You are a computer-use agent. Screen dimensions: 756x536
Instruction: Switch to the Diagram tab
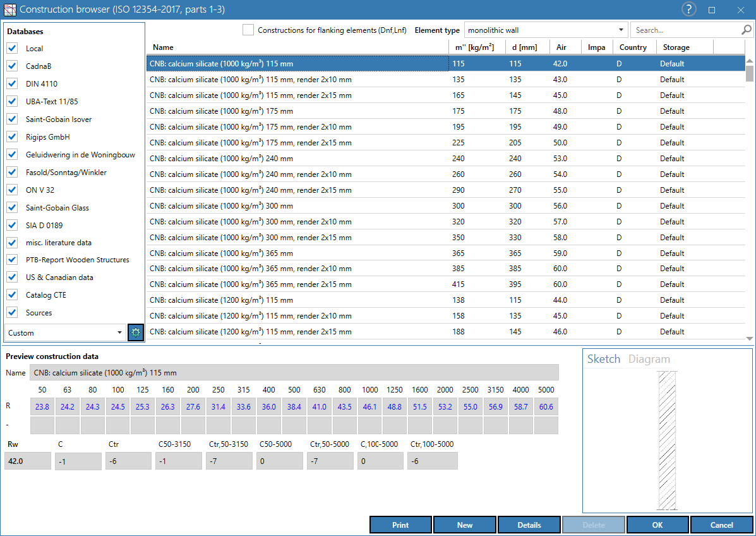coord(649,359)
